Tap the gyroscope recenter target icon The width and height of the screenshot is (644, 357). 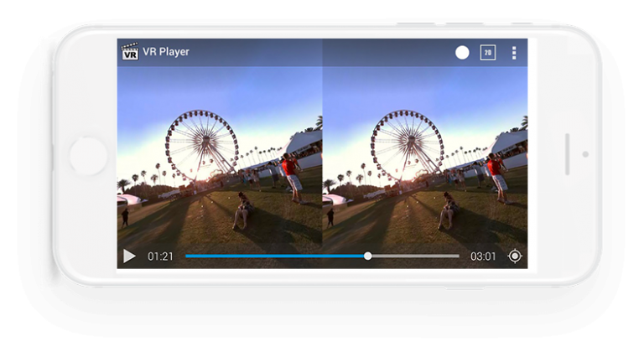[514, 256]
